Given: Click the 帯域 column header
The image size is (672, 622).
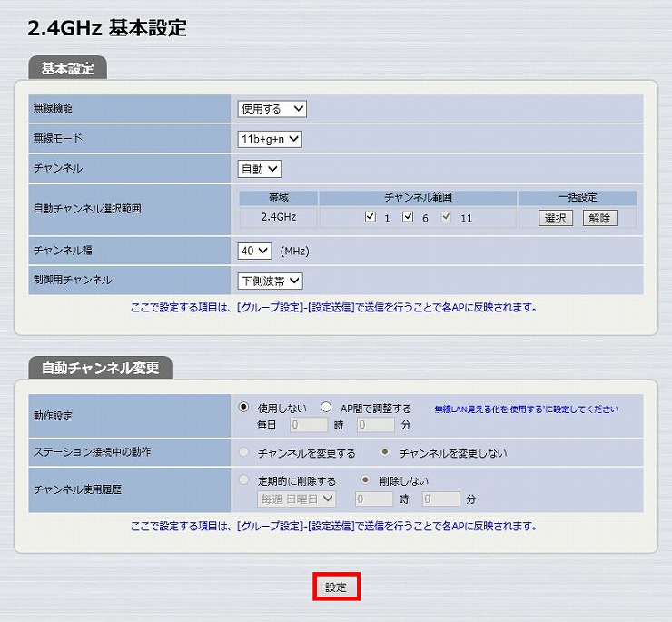Looking at the screenshot, I should tap(279, 198).
